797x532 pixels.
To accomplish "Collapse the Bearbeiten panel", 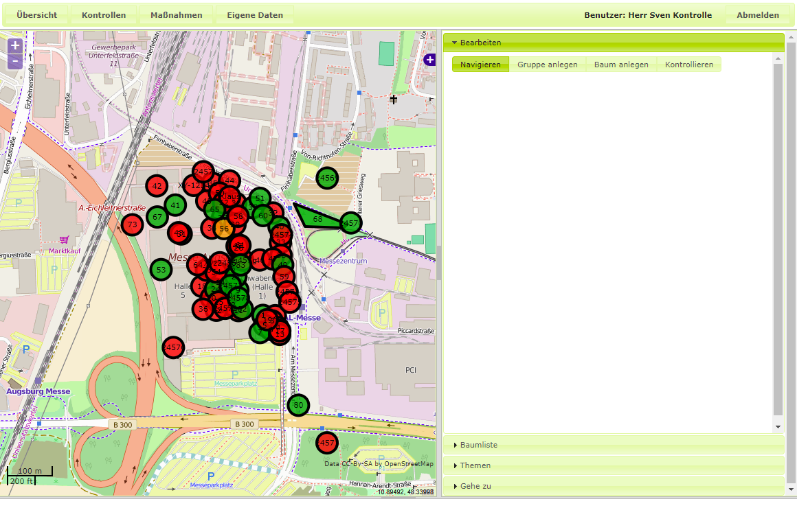I will coord(613,43).
